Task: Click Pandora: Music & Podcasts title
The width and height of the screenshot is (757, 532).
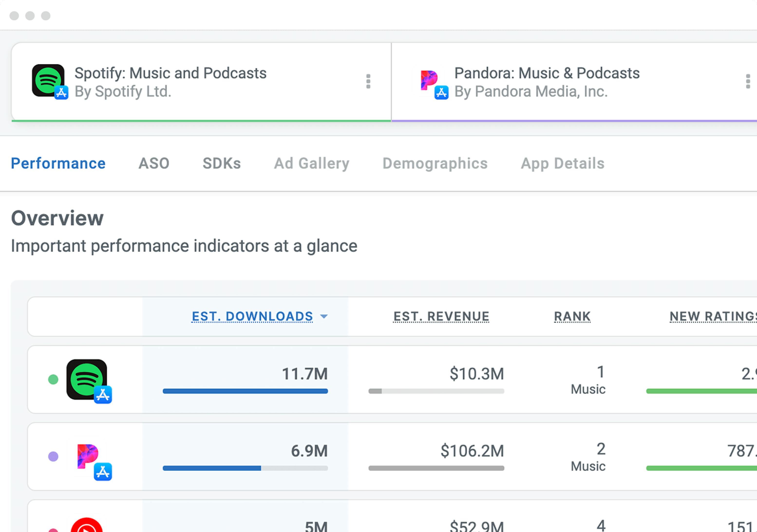Action: [x=547, y=73]
